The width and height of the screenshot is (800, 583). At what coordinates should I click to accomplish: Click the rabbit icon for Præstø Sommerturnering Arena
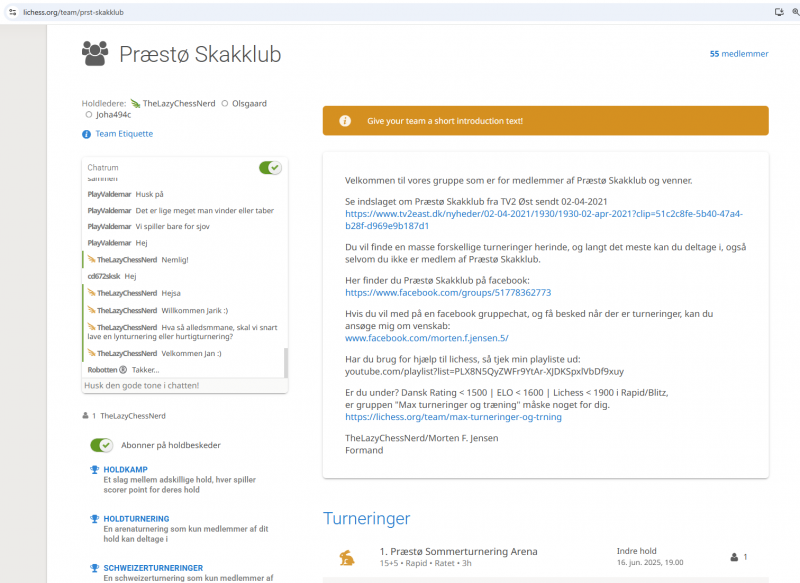coord(347,557)
